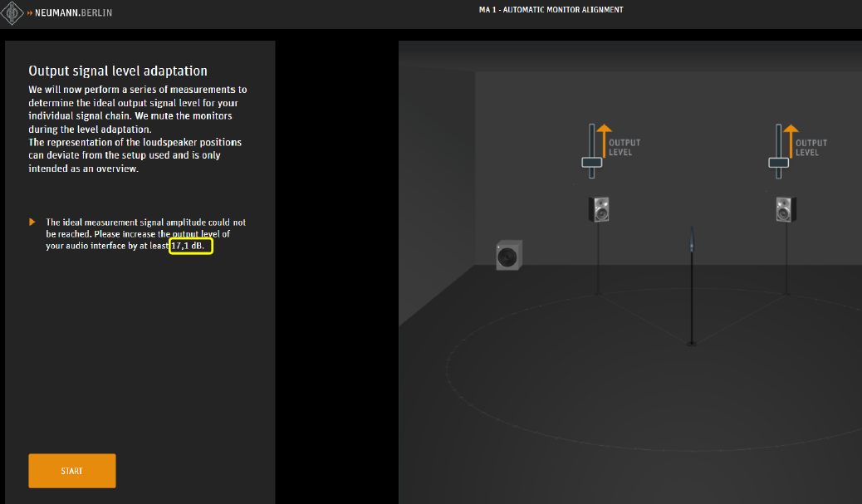Click the Output signal level adaptation heading

pos(118,71)
